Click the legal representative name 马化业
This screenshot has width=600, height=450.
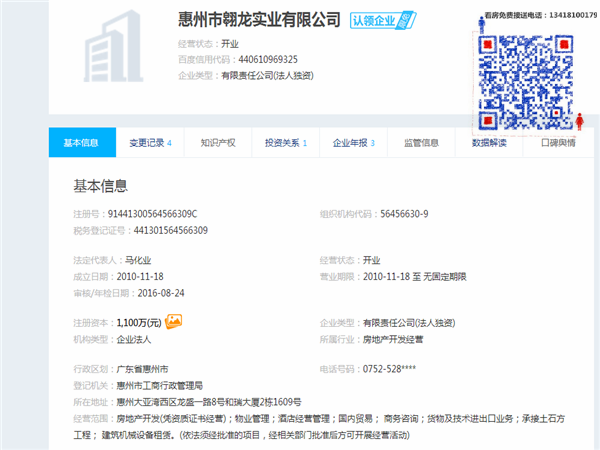click(x=138, y=260)
